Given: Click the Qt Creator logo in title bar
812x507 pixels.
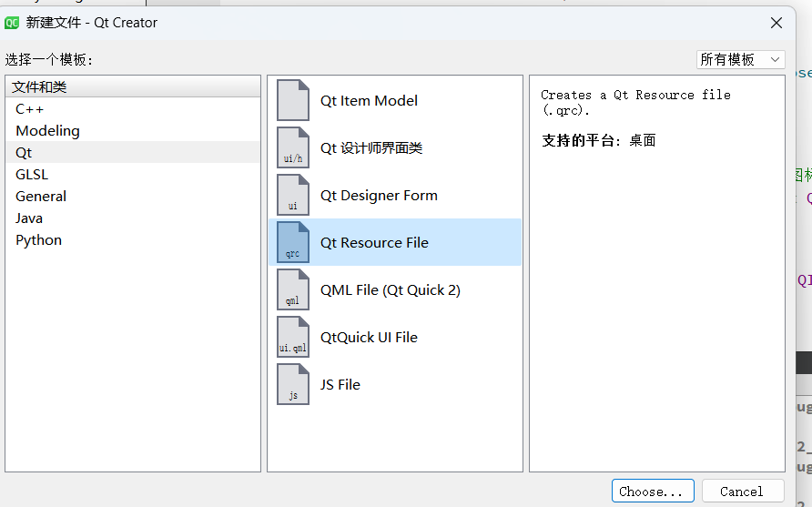Looking at the screenshot, I should pyautogui.click(x=13, y=23).
